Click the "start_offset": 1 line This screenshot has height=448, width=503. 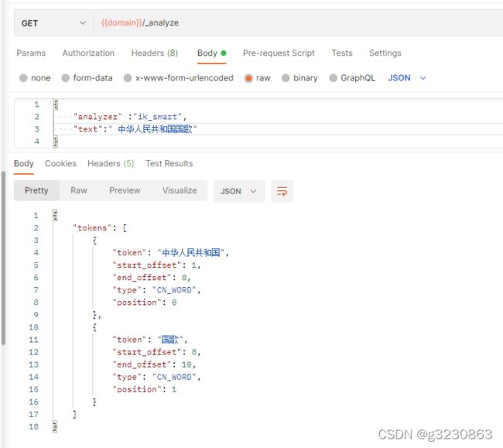156,265
